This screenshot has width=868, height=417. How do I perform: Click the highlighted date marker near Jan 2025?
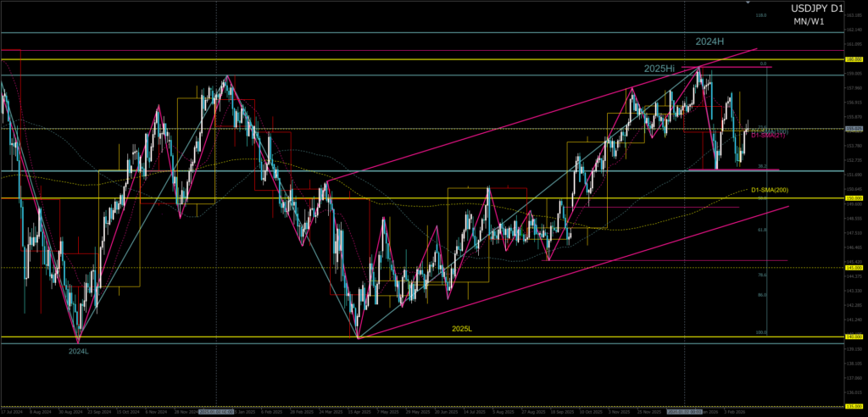pos(215,413)
